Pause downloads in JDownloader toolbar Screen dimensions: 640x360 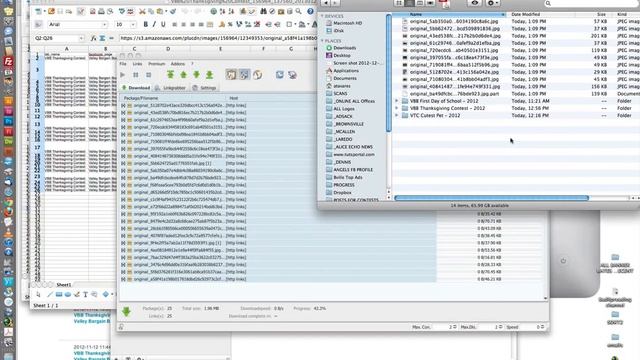[x=136, y=75]
